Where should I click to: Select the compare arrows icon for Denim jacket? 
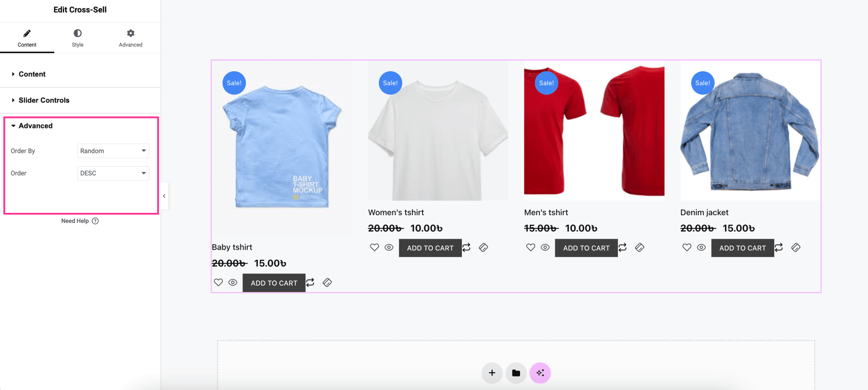[779, 247]
